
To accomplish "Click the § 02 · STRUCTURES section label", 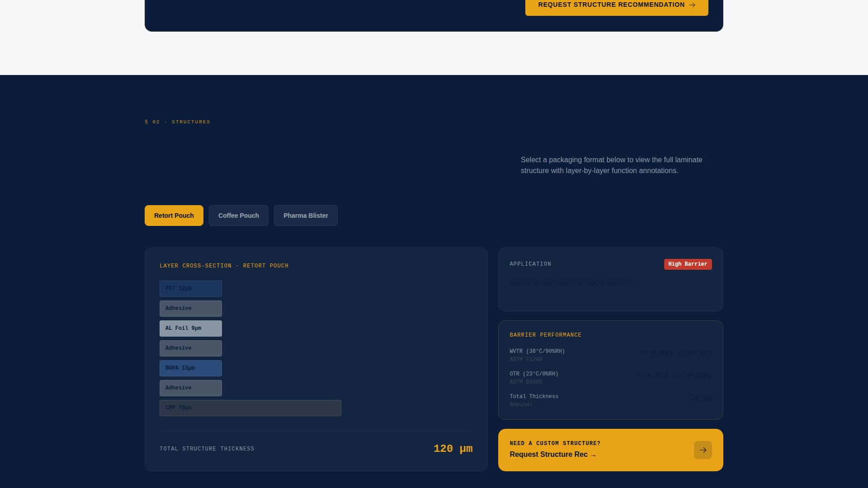I will point(177,122).
